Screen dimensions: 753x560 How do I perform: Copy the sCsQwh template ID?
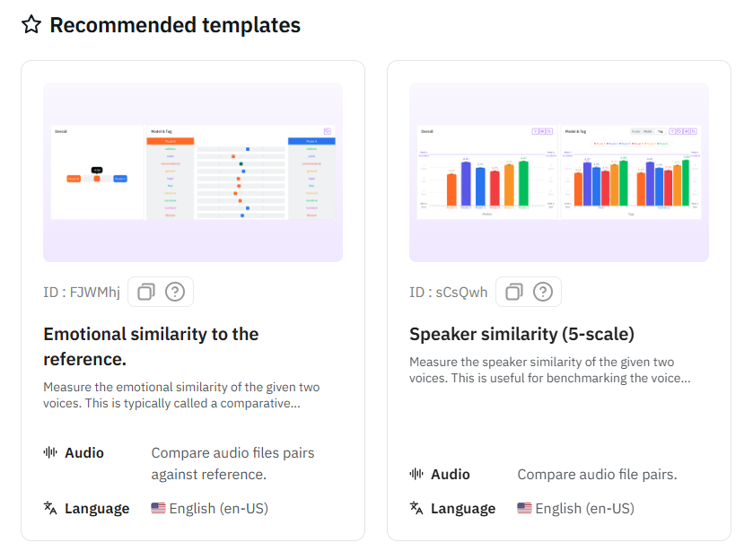pos(514,292)
